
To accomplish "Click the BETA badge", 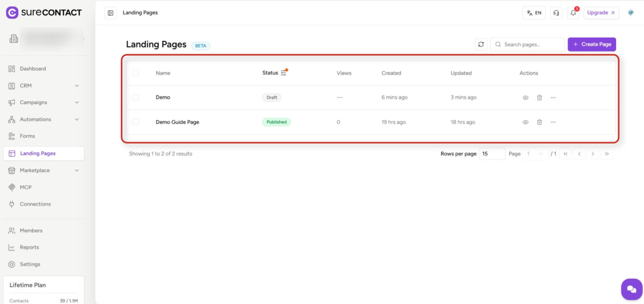I will [200, 46].
